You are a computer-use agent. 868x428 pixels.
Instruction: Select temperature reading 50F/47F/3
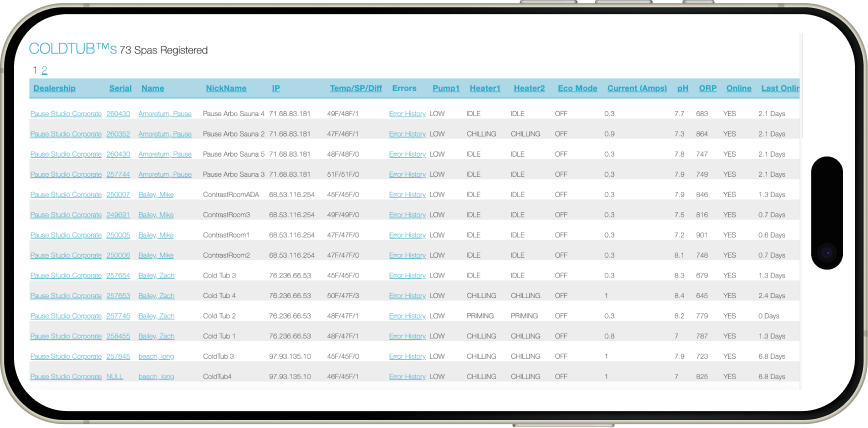point(343,296)
